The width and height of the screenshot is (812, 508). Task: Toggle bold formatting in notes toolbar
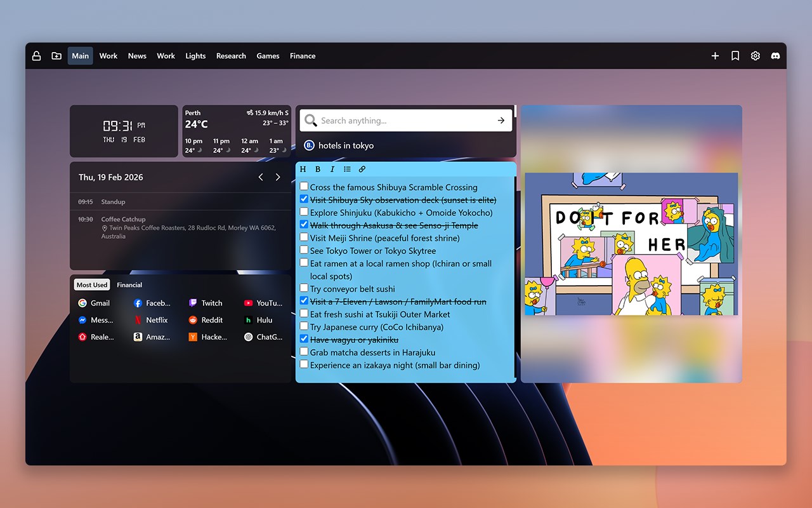tap(318, 169)
